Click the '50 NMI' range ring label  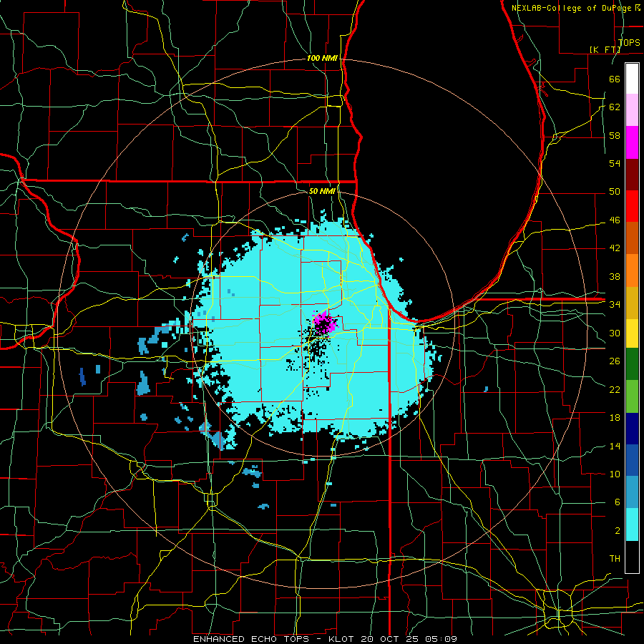click(322, 191)
